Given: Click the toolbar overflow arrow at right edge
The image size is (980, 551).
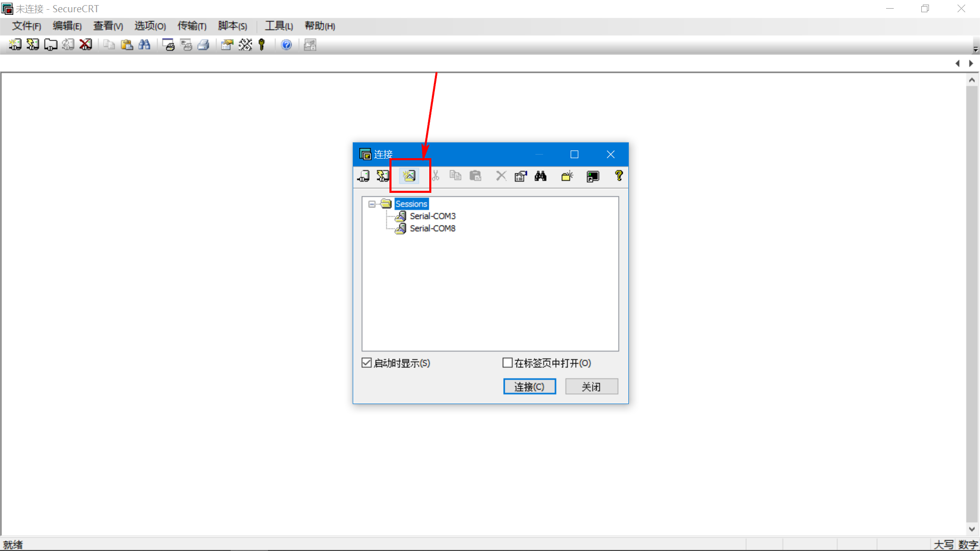Looking at the screenshot, I should 975,49.
